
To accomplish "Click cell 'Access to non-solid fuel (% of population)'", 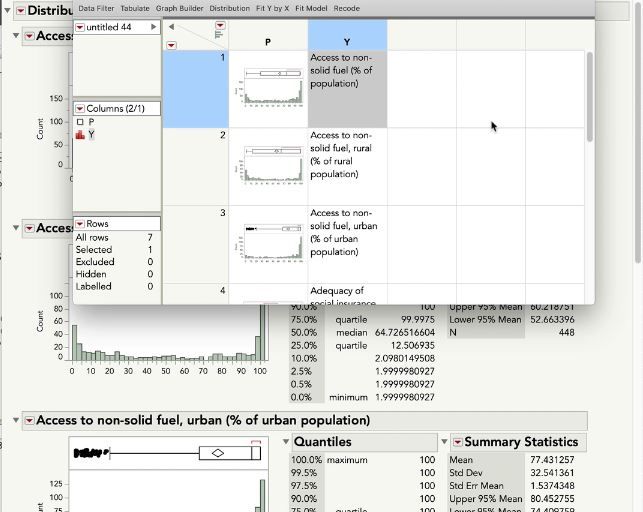I will tap(347, 89).
